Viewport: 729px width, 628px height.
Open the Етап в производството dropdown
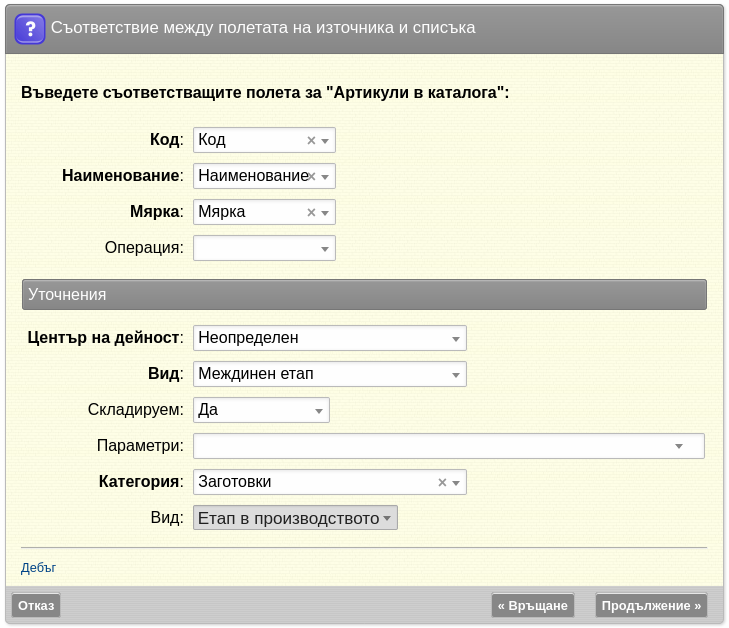(x=295, y=518)
